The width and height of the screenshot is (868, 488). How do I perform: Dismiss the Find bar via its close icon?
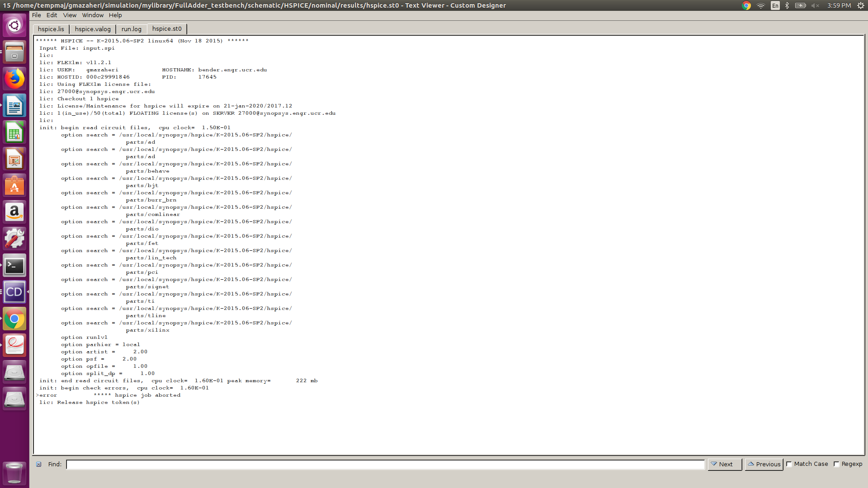[39, 464]
